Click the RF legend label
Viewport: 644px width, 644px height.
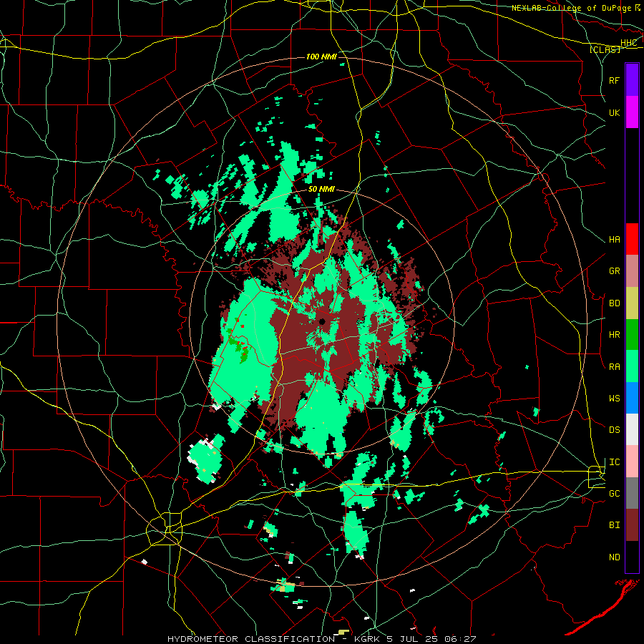(x=614, y=80)
